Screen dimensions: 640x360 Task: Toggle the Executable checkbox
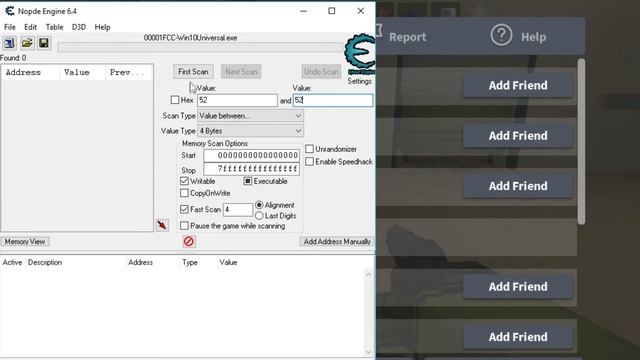(247, 181)
